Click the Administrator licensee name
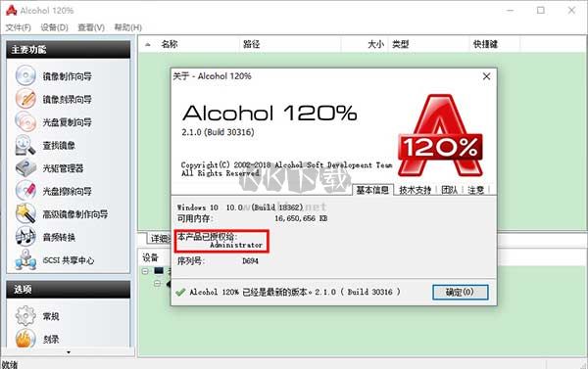The height and width of the screenshot is (369, 588). click(x=236, y=245)
